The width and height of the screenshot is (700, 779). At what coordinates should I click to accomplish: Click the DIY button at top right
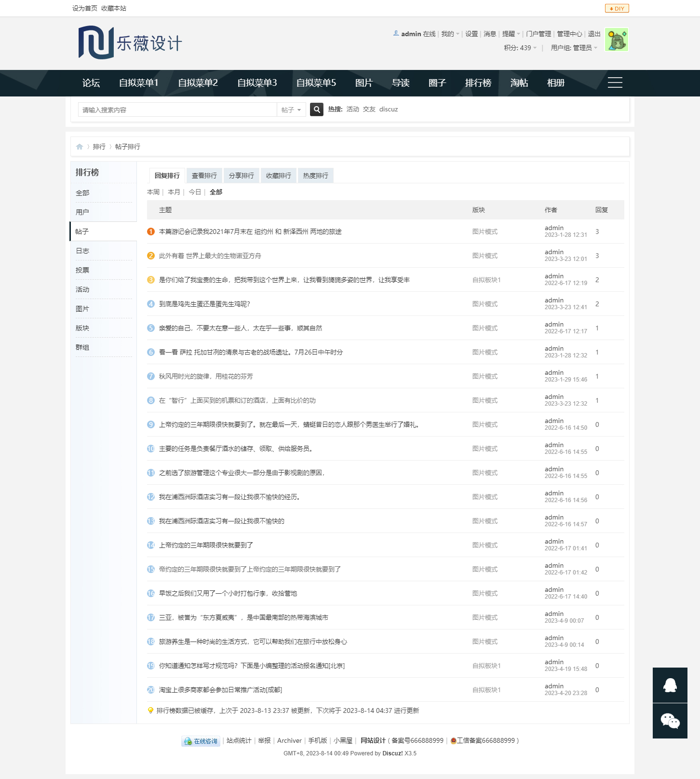(617, 8)
